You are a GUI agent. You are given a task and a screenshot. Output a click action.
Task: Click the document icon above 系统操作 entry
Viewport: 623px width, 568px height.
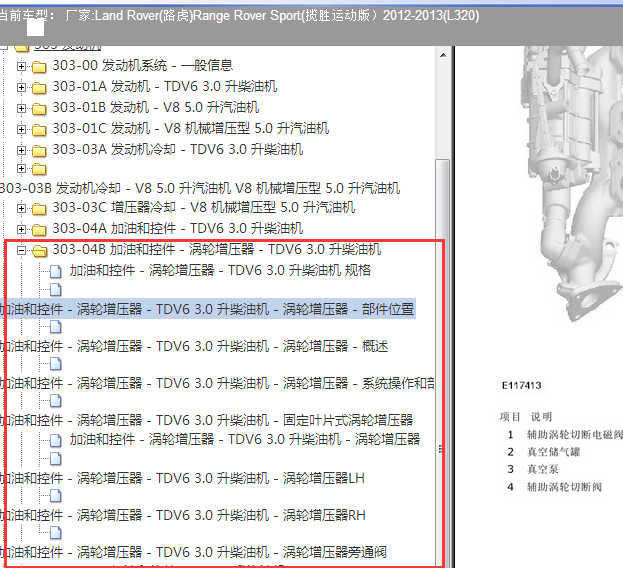click(56, 364)
